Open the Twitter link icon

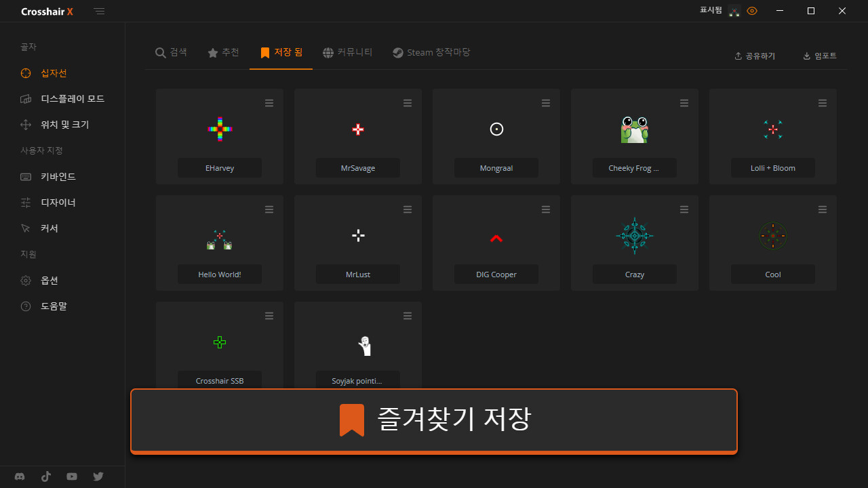click(98, 476)
